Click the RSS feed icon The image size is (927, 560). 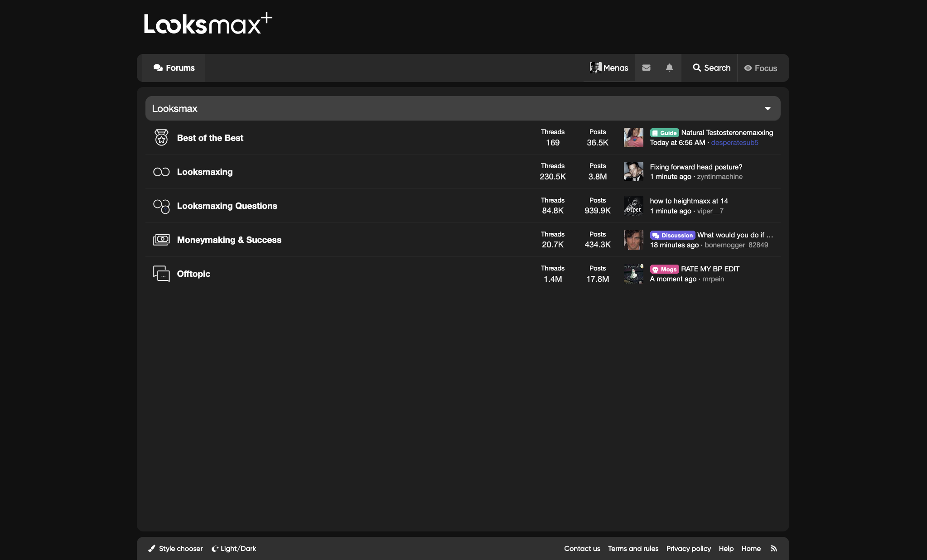click(774, 549)
